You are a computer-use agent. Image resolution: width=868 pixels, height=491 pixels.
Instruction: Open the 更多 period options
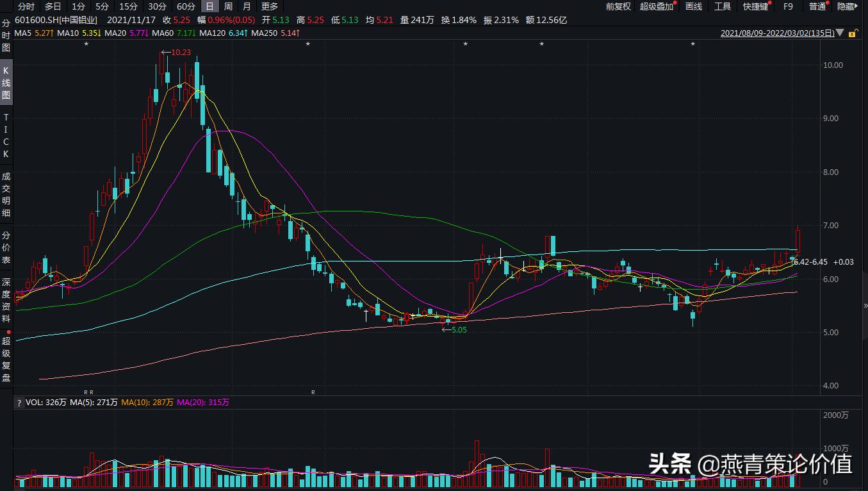pyautogui.click(x=270, y=6)
